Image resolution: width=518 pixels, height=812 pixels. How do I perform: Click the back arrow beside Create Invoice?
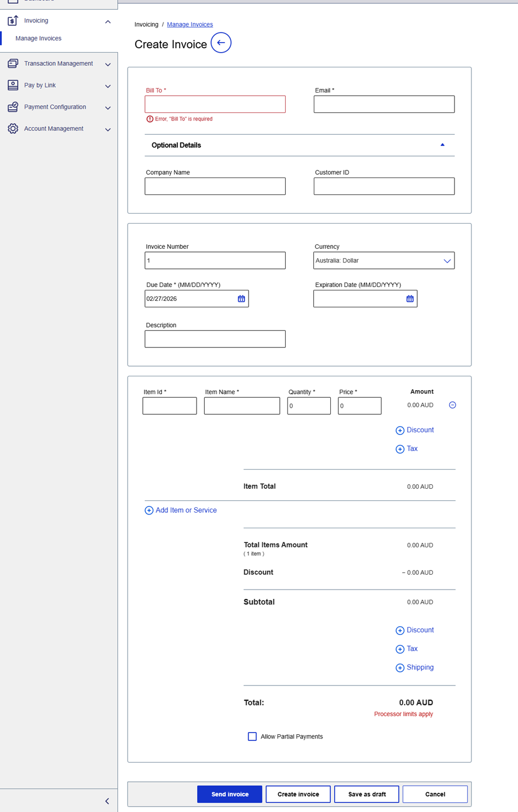tap(221, 43)
